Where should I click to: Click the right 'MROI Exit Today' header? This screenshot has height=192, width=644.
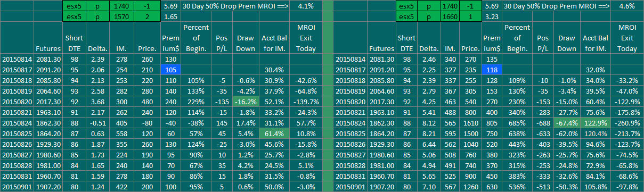coord(627,38)
